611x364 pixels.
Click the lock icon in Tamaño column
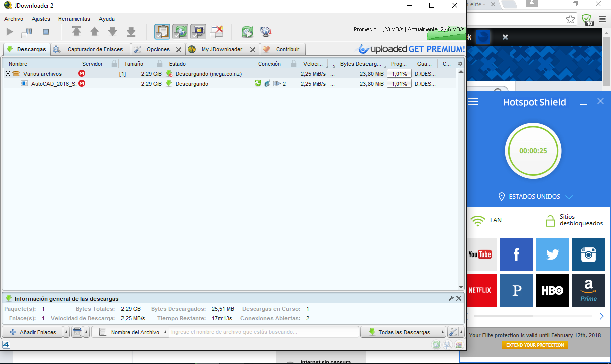tap(160, 64)
